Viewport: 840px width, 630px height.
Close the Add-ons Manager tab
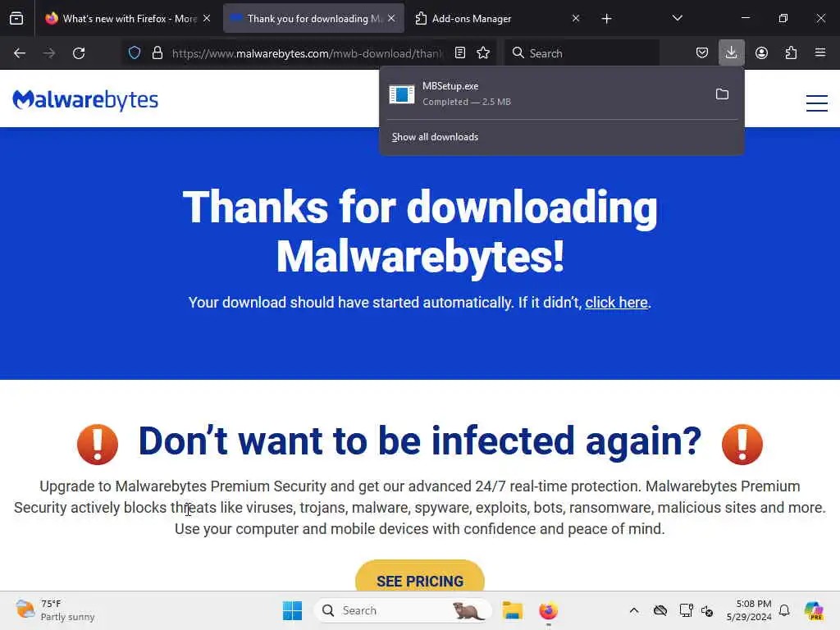click(576, 18)
